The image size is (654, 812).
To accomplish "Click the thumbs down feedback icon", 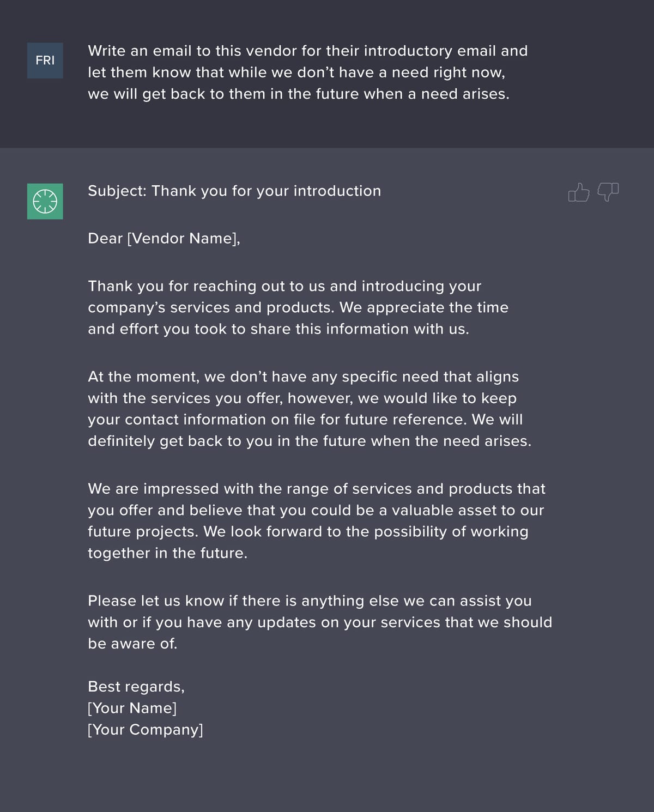I will [608, 192].
